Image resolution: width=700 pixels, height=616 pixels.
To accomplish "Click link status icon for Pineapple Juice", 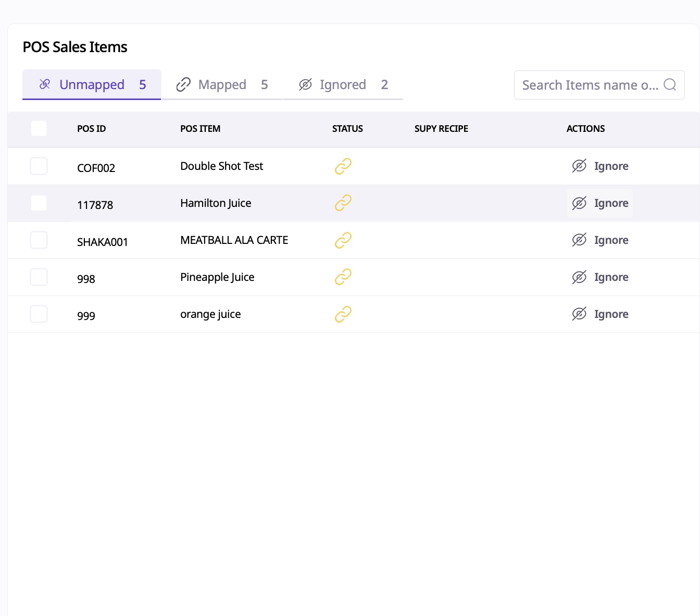I will [343, 277].
